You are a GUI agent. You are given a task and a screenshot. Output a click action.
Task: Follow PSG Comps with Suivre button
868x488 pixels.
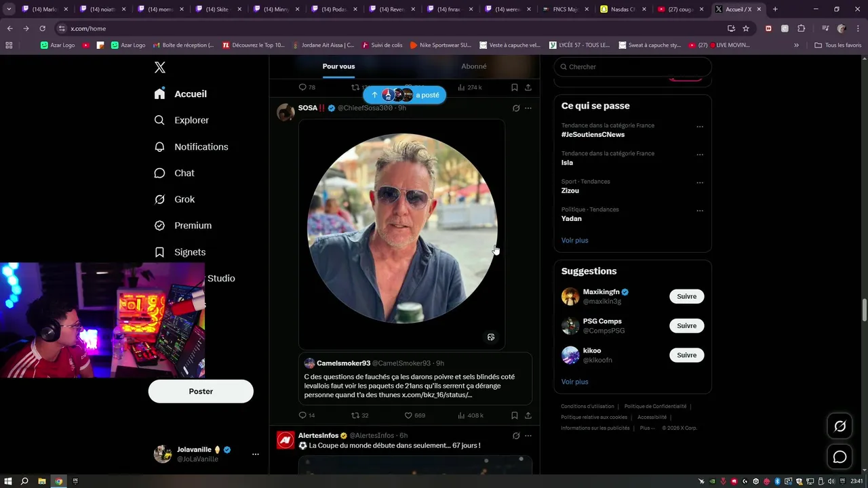click(x=686, y=325)
